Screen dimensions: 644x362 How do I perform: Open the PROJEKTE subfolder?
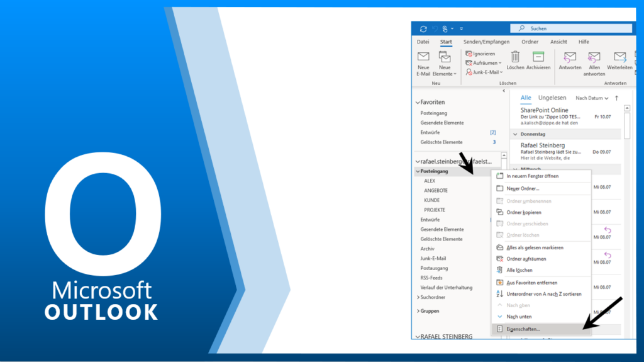point(435,210)
